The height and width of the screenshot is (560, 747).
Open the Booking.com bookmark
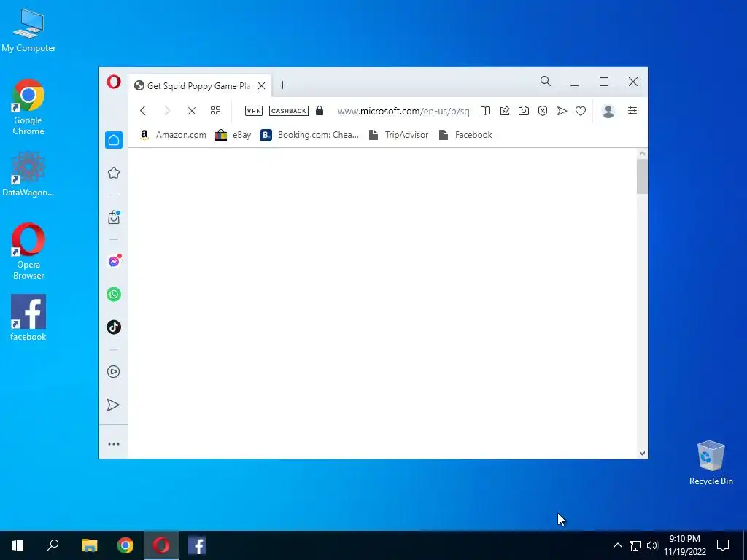tap(309, 135)
